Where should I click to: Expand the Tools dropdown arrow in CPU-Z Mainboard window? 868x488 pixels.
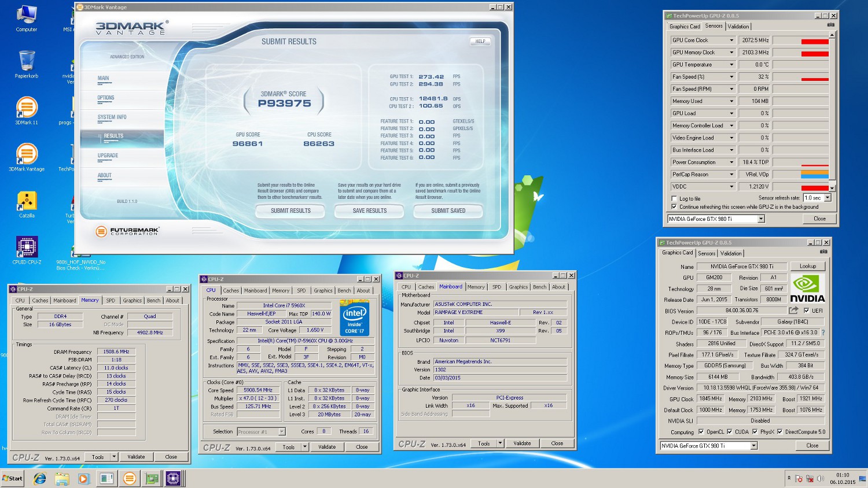pyautogui.click(x=500, y=443)
